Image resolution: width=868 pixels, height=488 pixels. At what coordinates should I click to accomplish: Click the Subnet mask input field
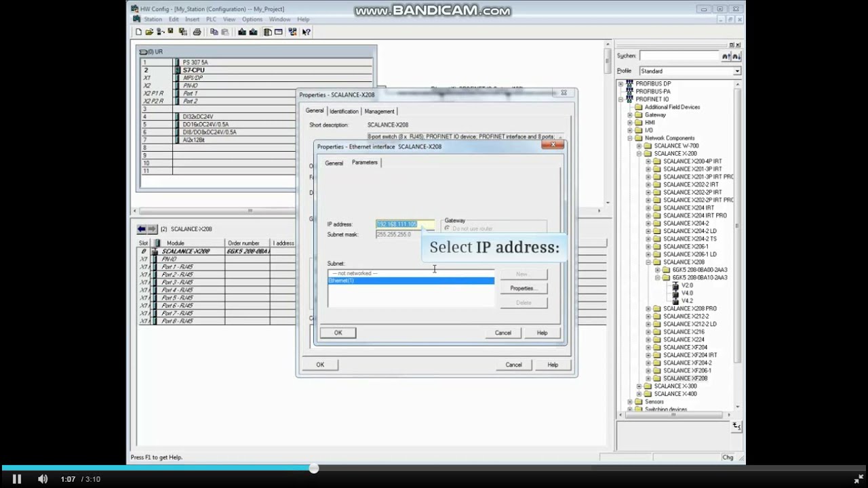[405, 235]
